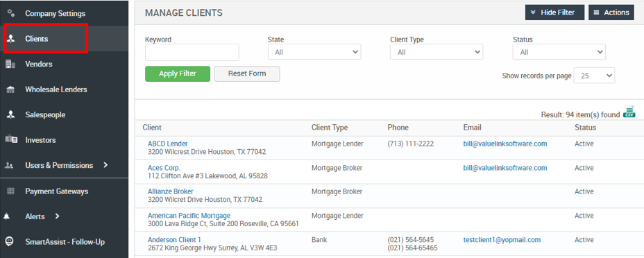Expand the Alerts submenu arrow
The width and height of the screenshot is (644, 258).
click(x=57, y=216)
